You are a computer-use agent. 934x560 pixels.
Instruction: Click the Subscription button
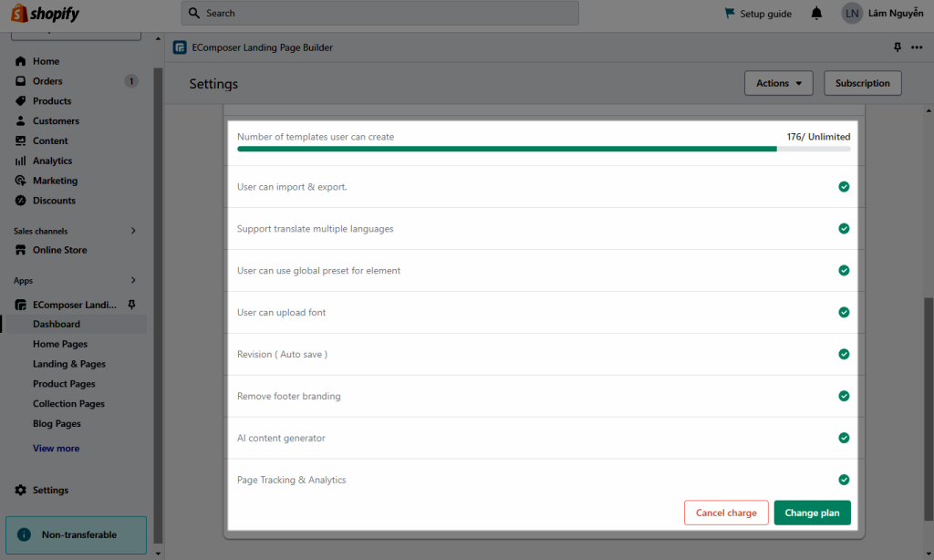point(863,83)
